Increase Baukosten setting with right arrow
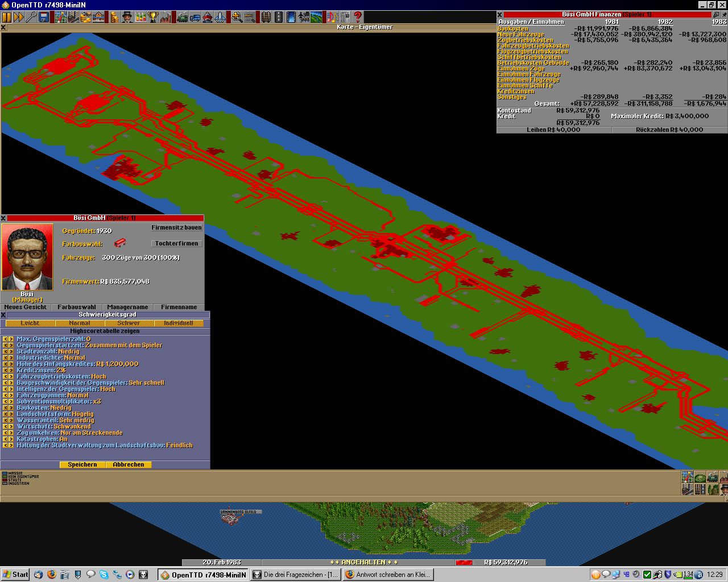 11,408
